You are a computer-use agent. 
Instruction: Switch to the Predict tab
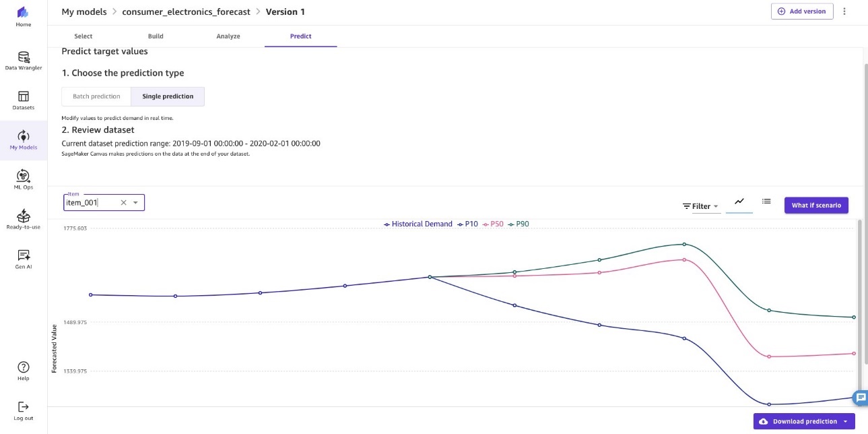tap(301, 36)
